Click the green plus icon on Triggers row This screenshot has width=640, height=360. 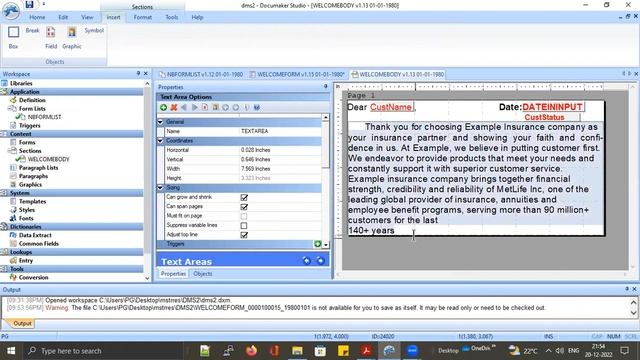(x=318, y=244)
